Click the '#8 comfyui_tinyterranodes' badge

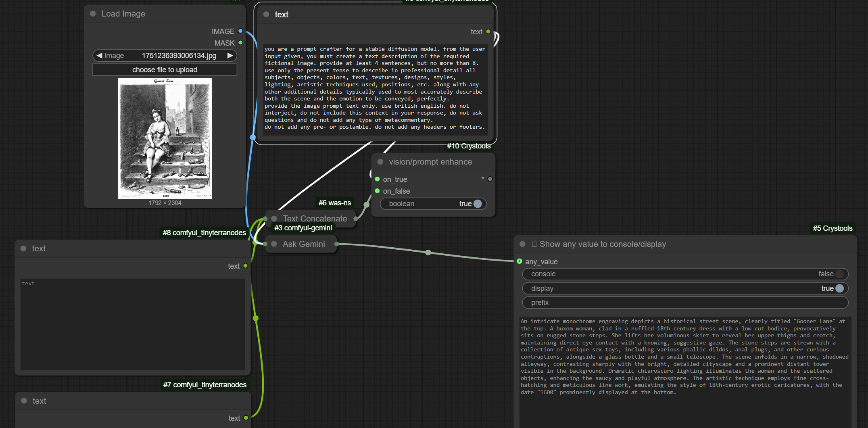point(204,233)
